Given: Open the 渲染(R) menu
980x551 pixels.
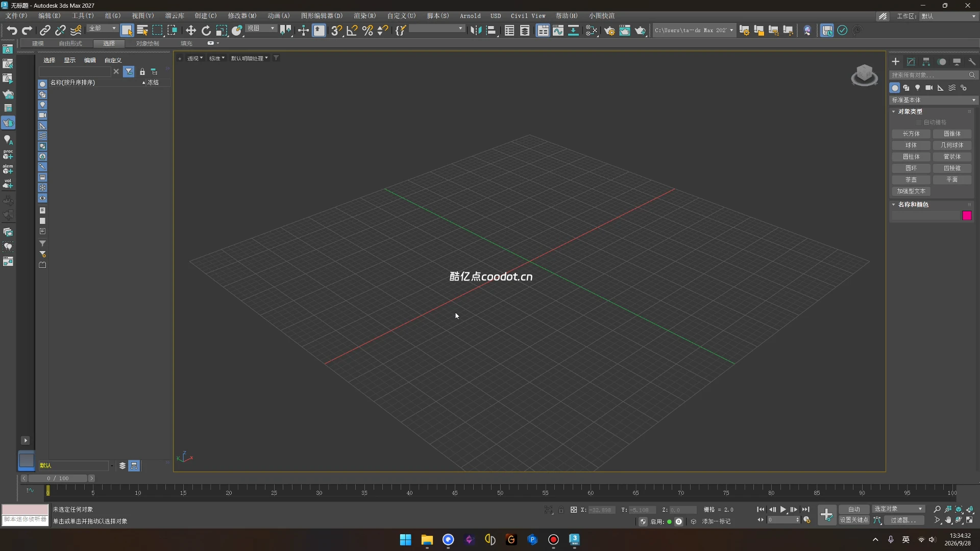Looking at the screenshot, I should [x=364, y=16].
